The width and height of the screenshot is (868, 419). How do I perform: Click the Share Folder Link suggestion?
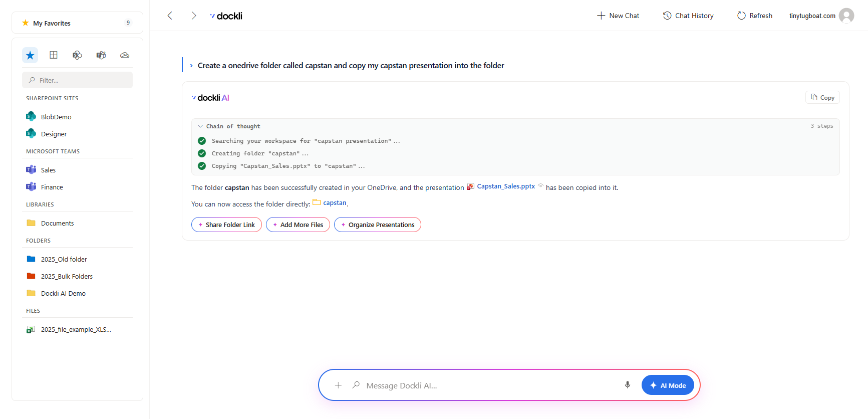(226, 225)
